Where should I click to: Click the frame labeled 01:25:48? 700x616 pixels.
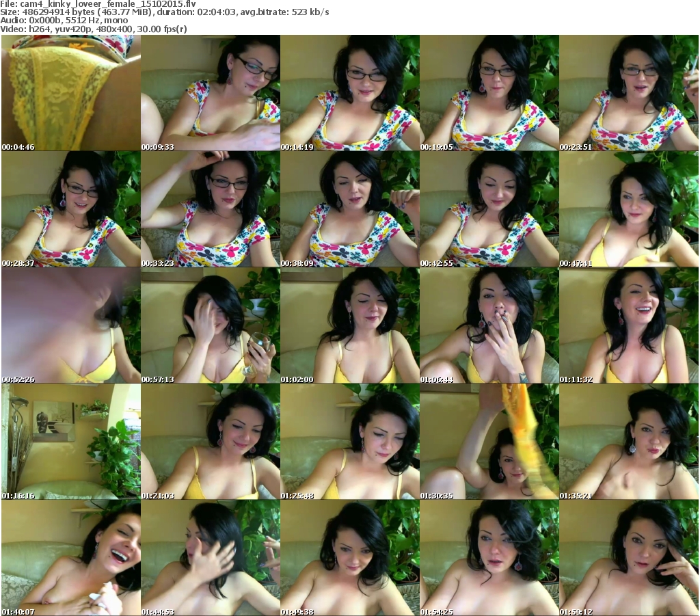click(350, 442)
